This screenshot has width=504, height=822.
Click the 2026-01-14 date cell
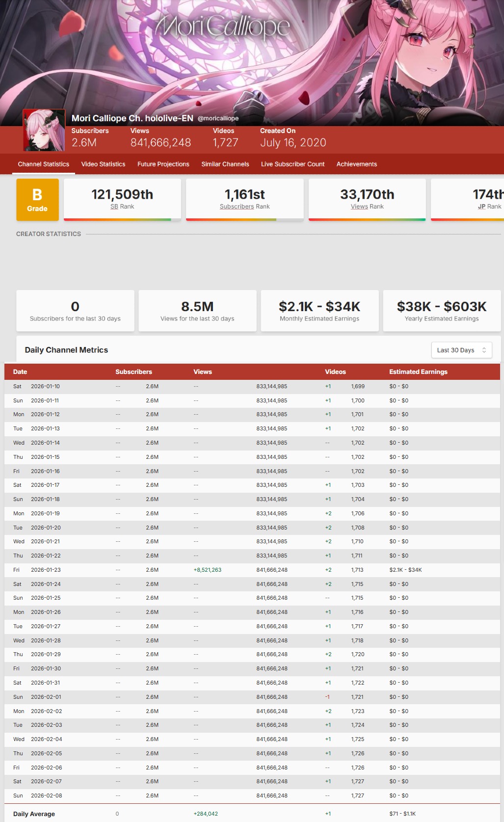(45, 443)
